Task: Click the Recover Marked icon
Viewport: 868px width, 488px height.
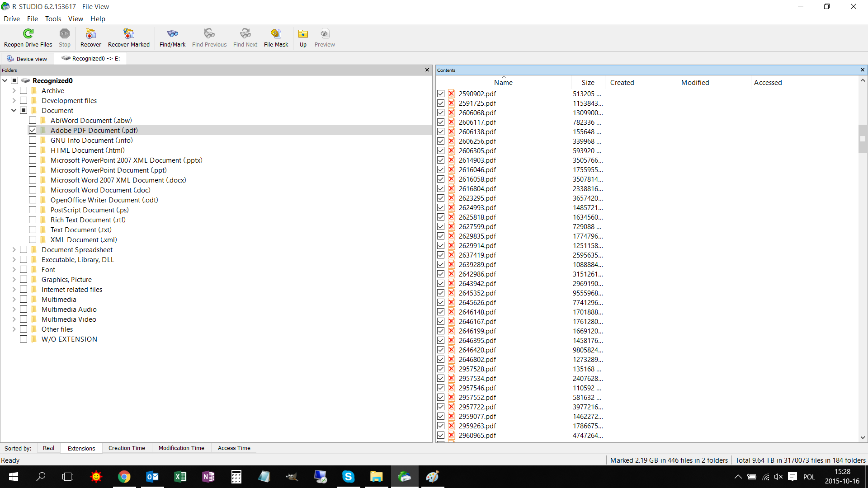Action: coord(128,34)
